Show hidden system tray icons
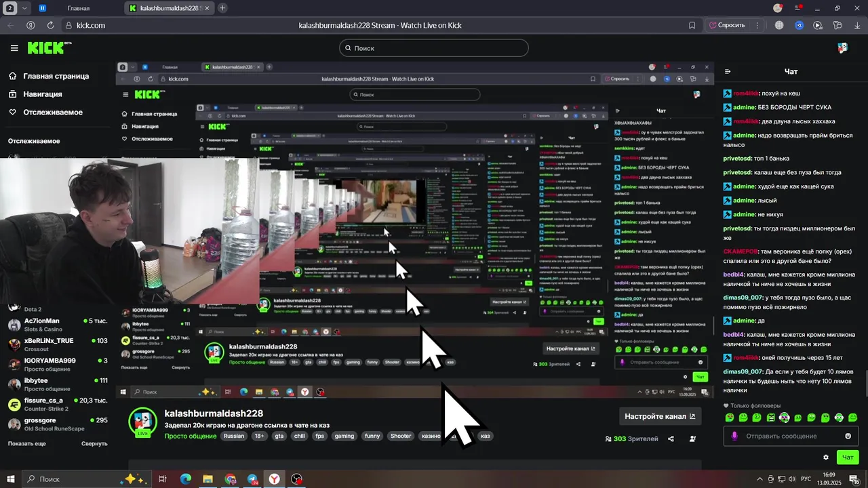 760,479
